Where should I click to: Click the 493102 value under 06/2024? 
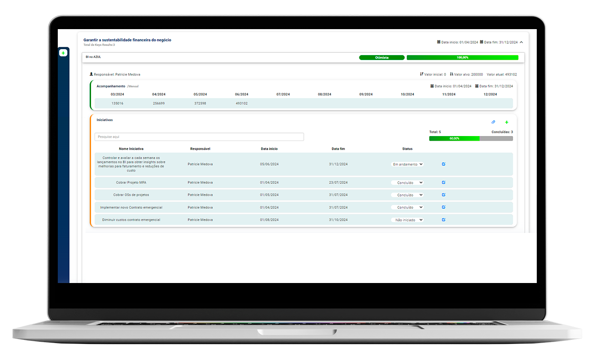pyautogui.click(x=242, y=103)
